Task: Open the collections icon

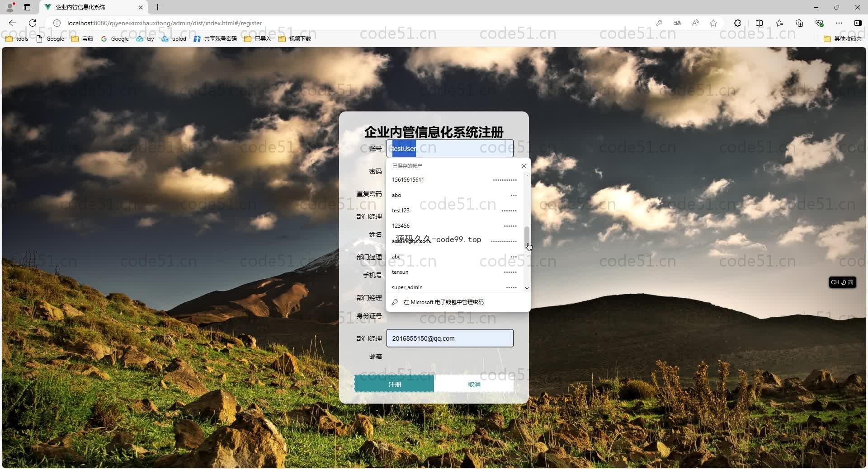Action: point(799,23)
